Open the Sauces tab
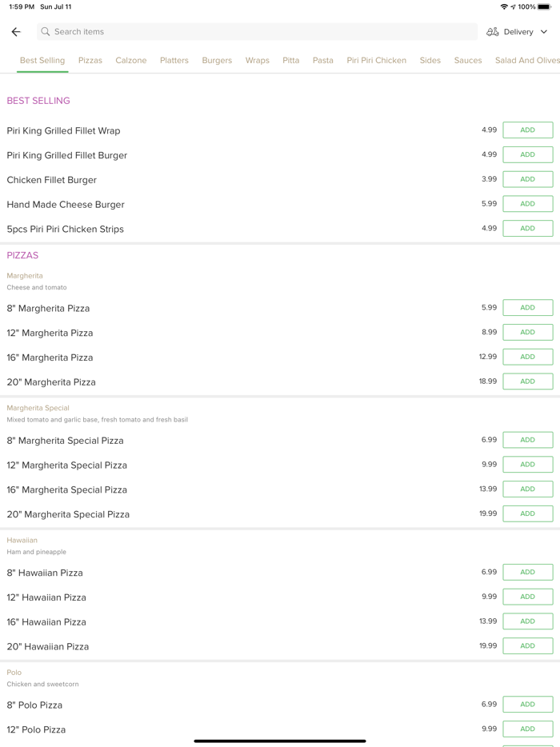 (468, 61)
